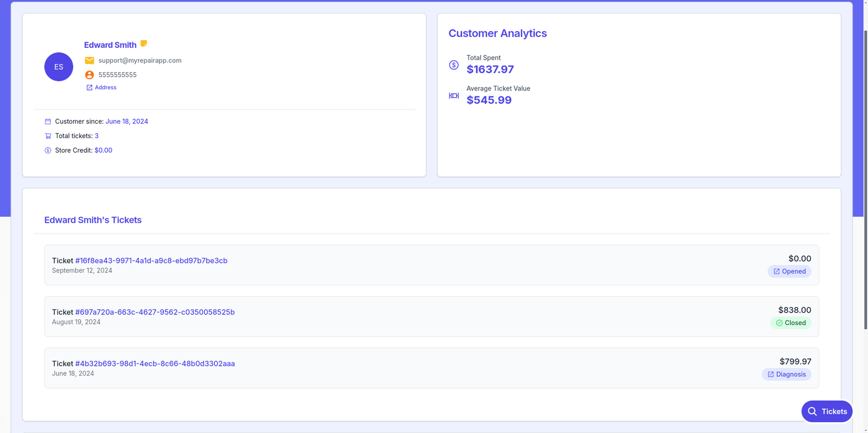Screen dimensions: 868x433
Task: Click the page vertical scrollbar
Action: pyautogui.click(x=865, y=179)
